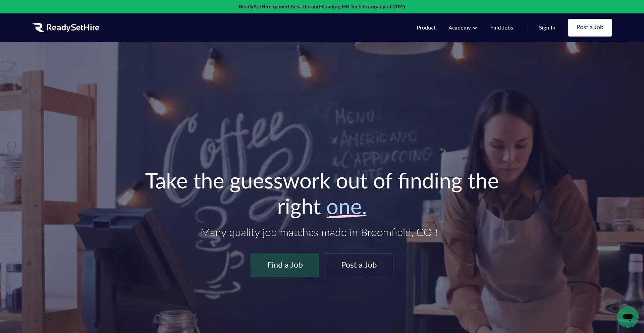The image size is (644, 333).
Task: Click the Broomfield, CO job matches subtitle
Action: [x=319, y=232]
